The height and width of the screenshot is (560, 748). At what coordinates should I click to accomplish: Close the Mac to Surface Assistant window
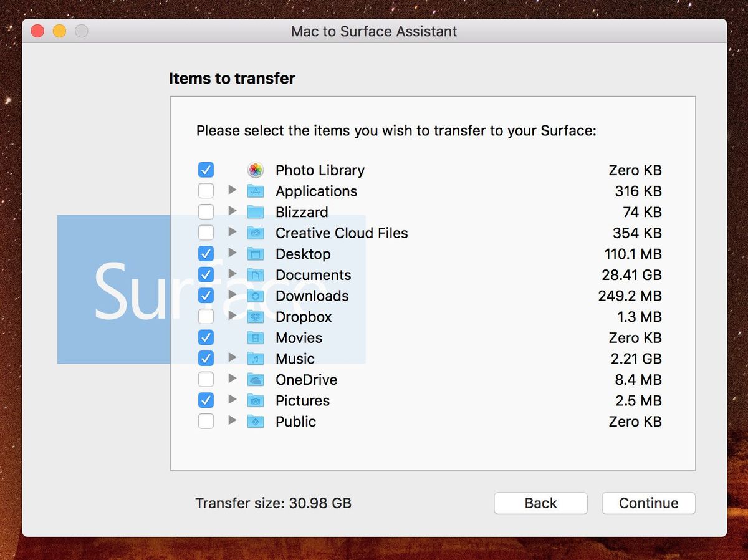point(37,31)
